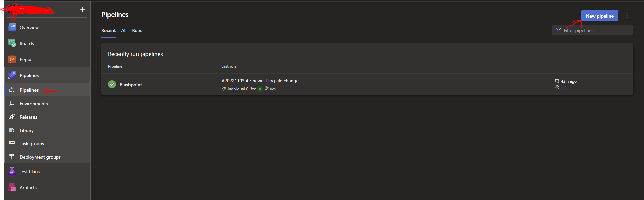
Task: Switch to the Runs tab
Action: tap(137, 30)
